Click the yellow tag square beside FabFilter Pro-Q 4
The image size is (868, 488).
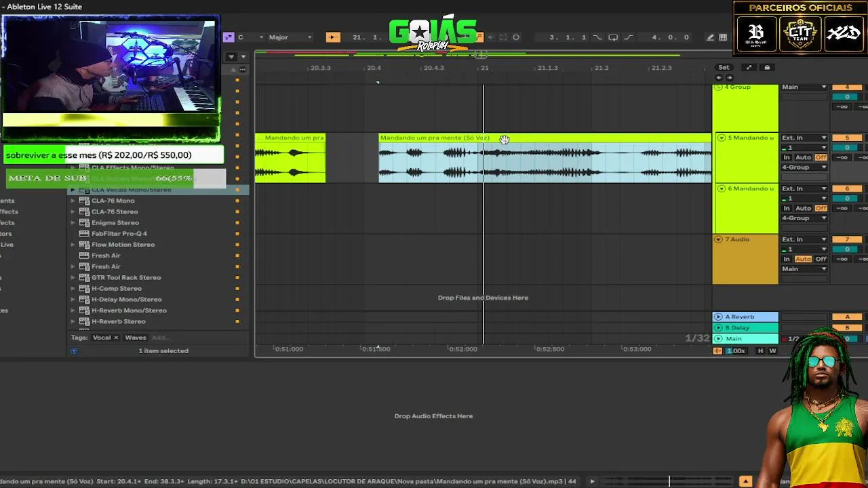point(237,234)
